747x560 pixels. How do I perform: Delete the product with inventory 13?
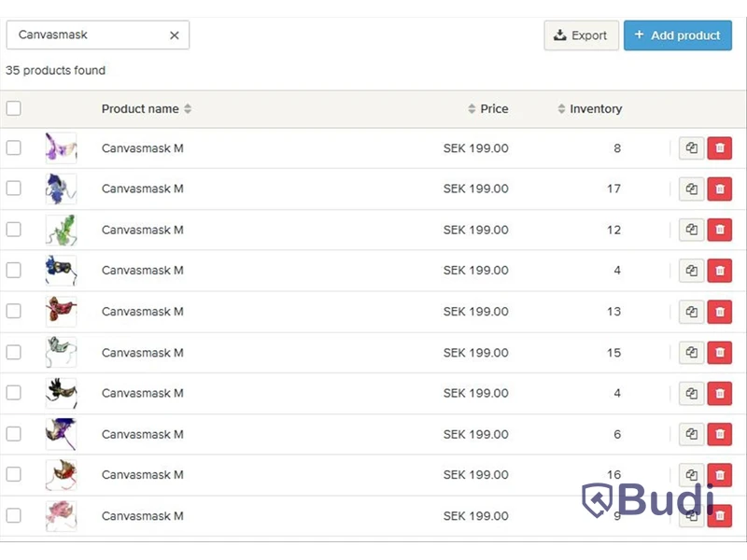point(720,312)
